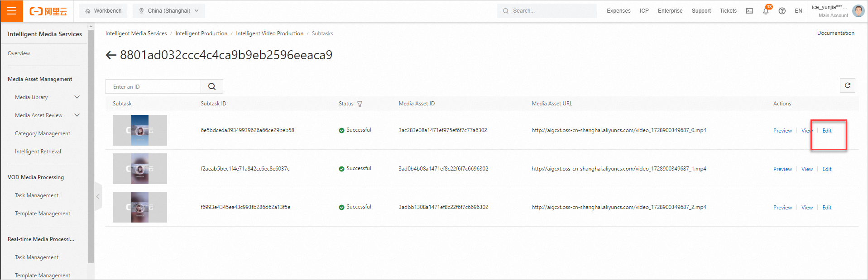Click the Alibaba Cloud logo

[48, 11]
